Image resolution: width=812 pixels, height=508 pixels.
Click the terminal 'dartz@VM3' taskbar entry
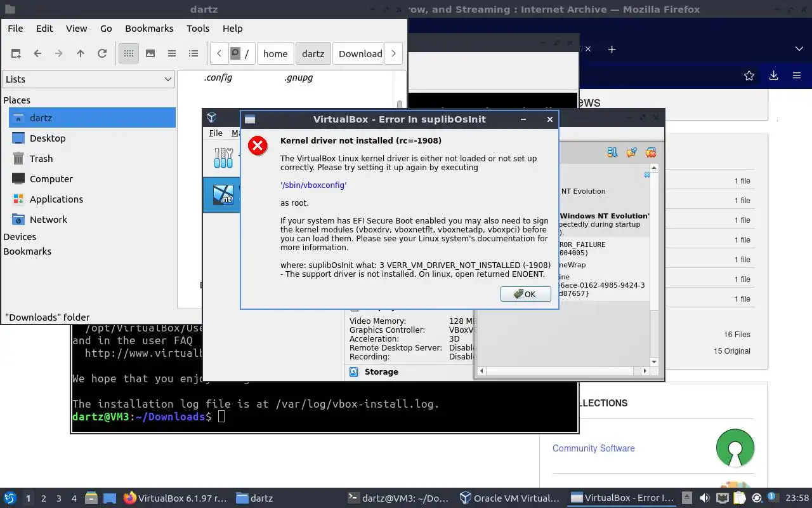[398, 498]
